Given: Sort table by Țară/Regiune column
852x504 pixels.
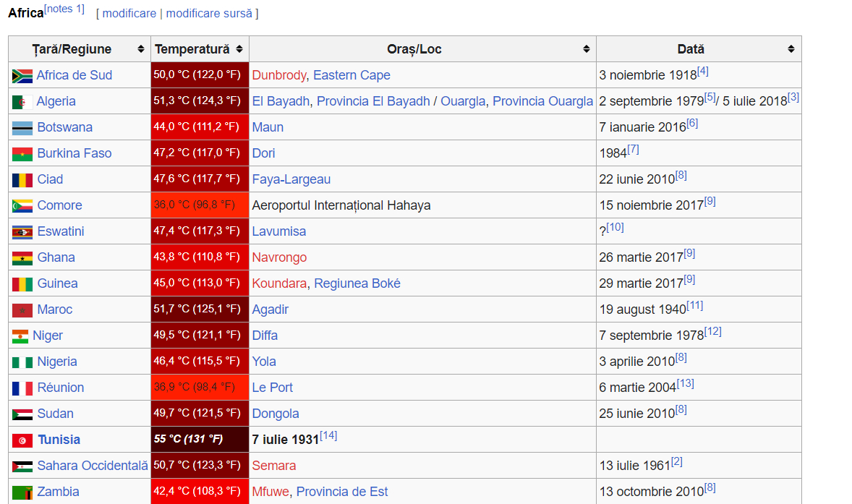Looking at the screenshot, I should click(x=141, y=49).
